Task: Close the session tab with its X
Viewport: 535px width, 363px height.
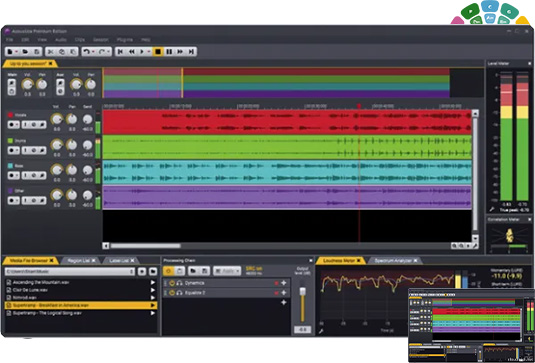Action: coord(50,63)
